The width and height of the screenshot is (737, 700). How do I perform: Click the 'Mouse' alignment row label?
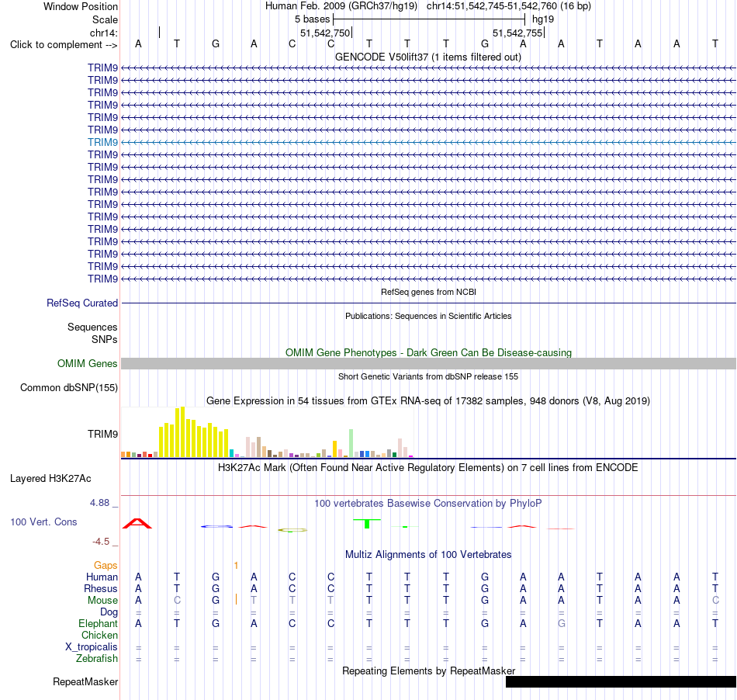pyautogui.click(x=102, y=601)
